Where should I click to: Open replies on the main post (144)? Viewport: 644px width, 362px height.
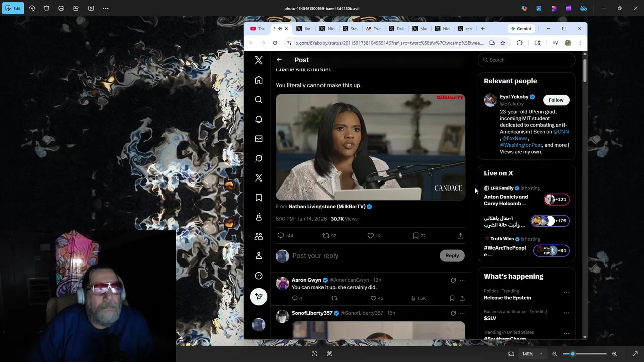tap(285, 235)
